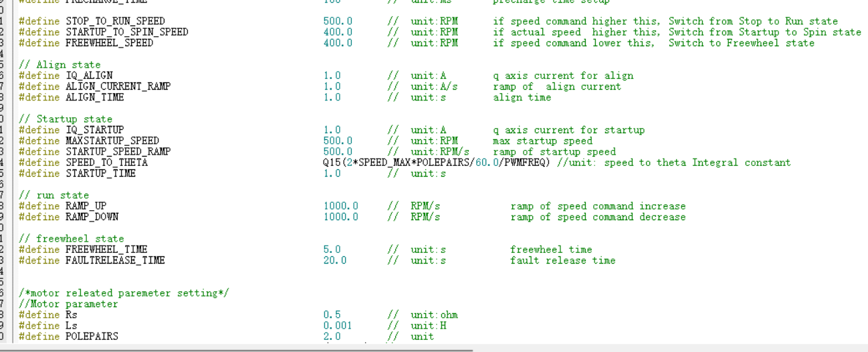Click the SPEED_TO_THETA macro name
The height and width of the screenshot is (352, 868).
point(106,163)
